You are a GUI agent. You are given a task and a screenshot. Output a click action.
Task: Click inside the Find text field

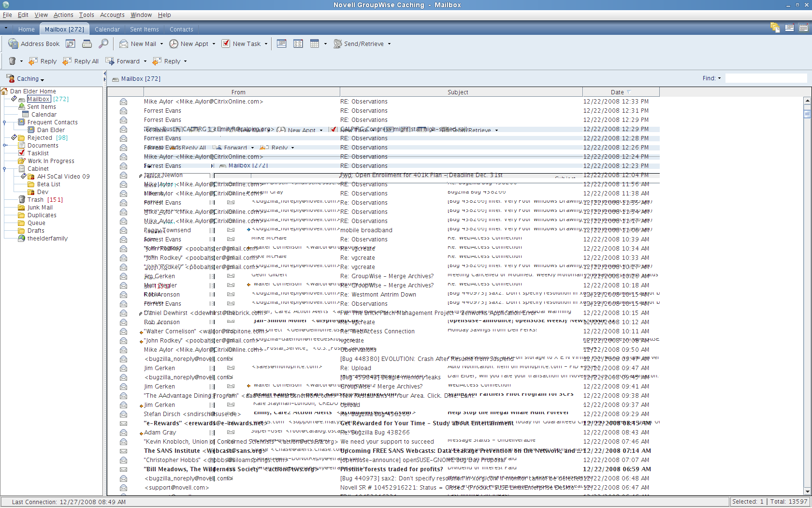pyautogui.click(x=766, y=78)
